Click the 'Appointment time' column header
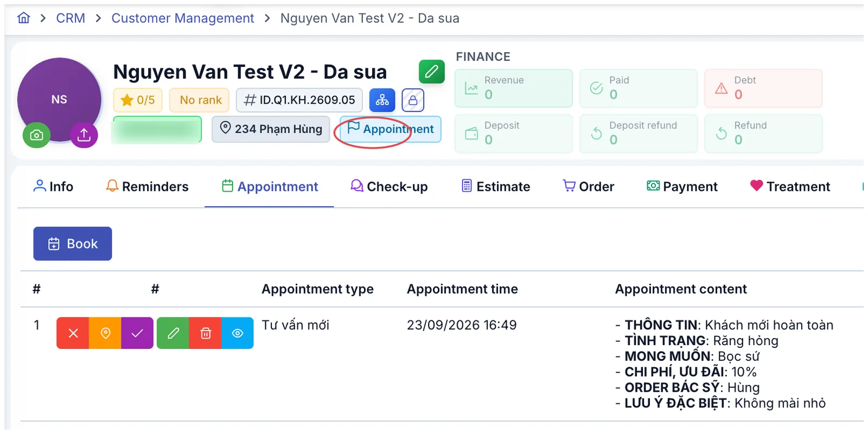Image resolution: width=868 pixels, height=434 pixels. click(462, 289)
